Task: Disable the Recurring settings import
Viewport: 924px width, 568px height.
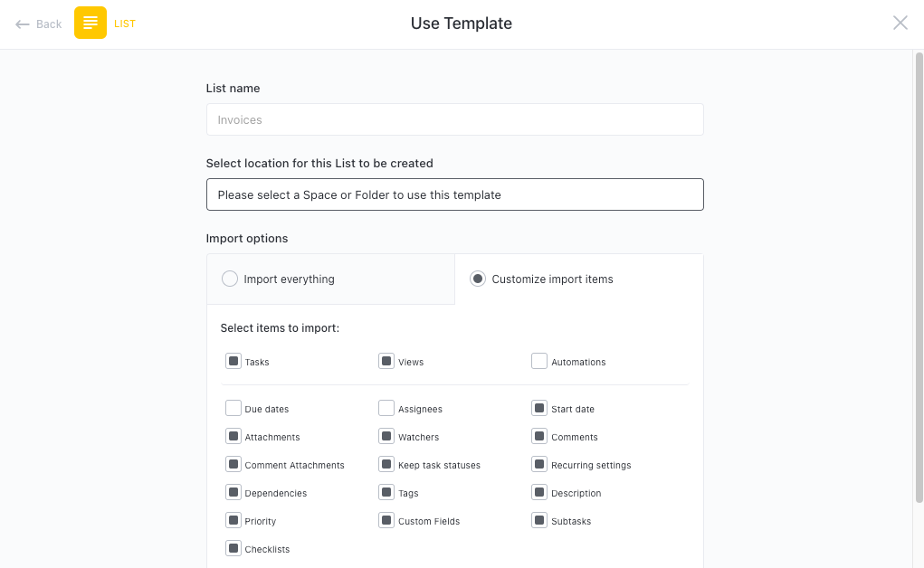Action: (x=540, y=464)
